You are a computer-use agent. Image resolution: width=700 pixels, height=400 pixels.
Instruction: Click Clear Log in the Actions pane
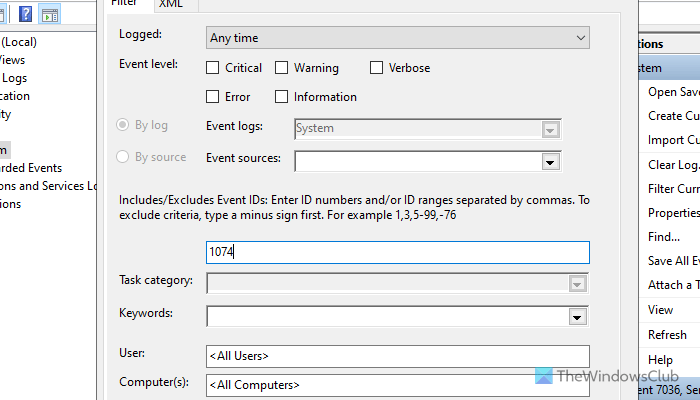point(673,164)
